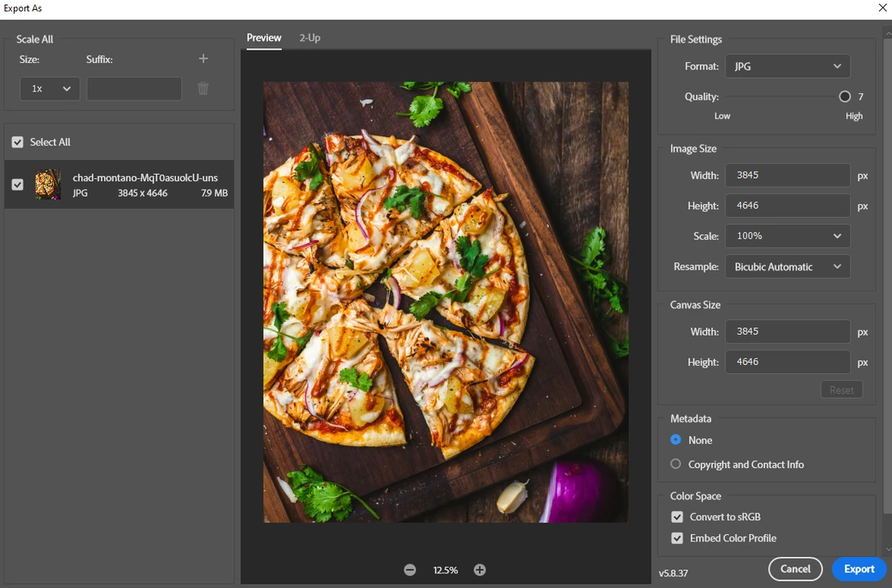Click the Reset canvas size button

click(x=842, y=390)
